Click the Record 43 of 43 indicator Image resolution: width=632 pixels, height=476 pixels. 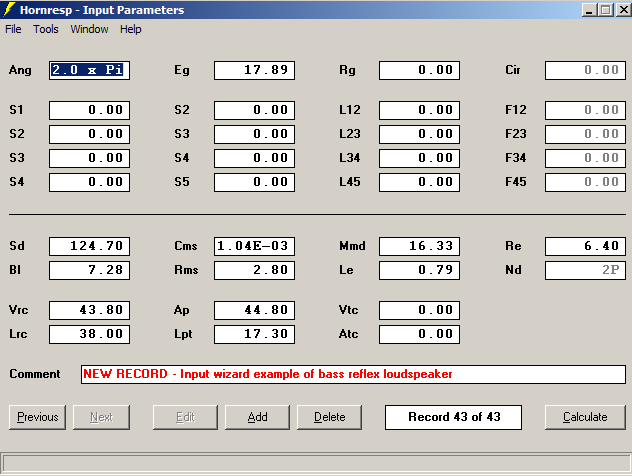[x=453, y=417]
